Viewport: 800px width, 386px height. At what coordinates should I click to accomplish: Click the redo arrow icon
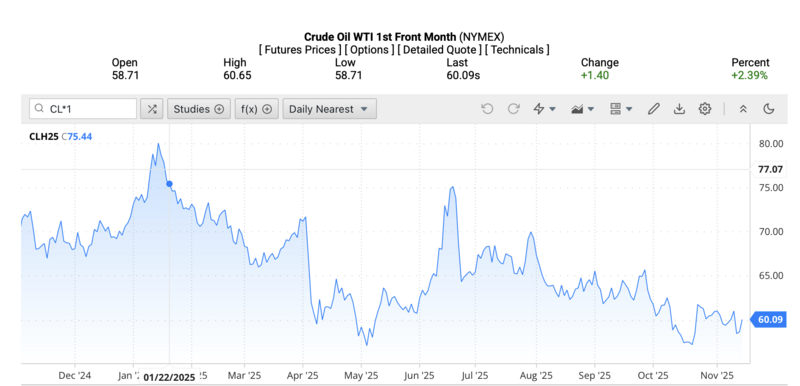click(513, 109)
